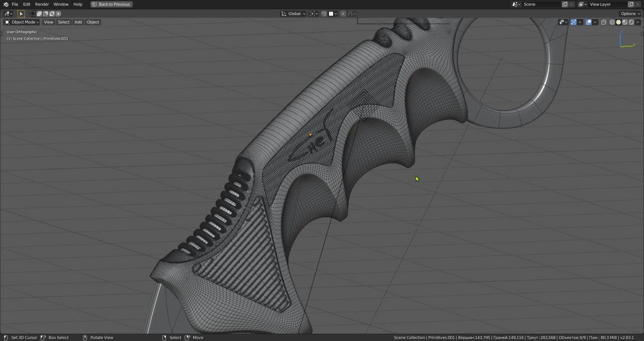Toggle Show Gizmo
This screenshot has width=644, height=341.
[x=574, y=22]
